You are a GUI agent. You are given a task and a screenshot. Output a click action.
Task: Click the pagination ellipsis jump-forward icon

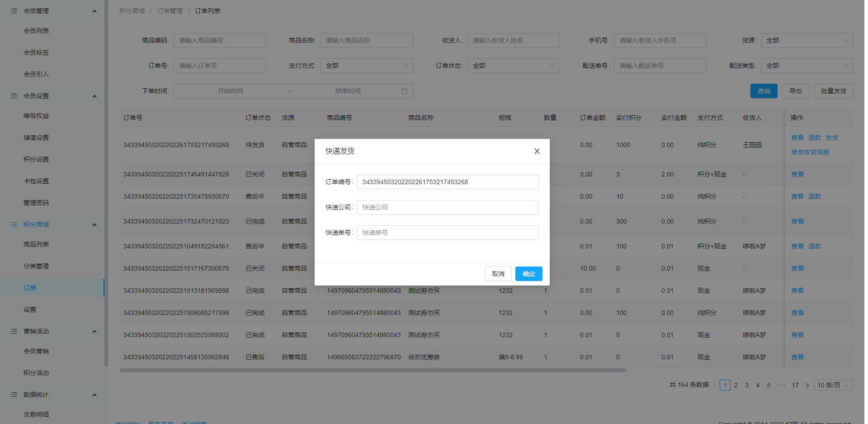coord(781,385)
